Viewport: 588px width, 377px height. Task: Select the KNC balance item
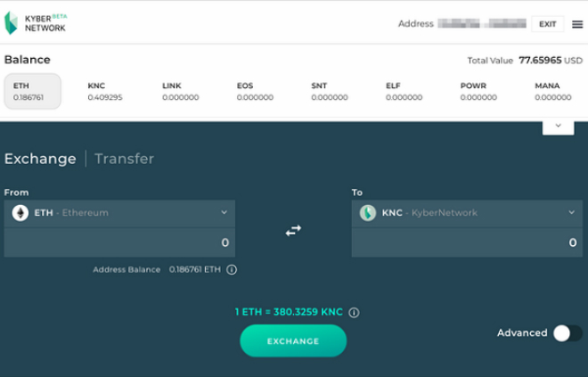point(105,92)
